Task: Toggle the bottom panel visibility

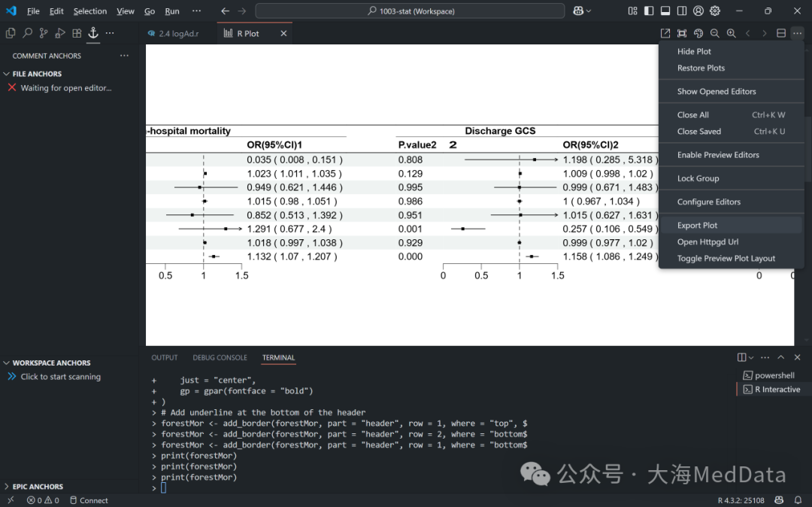Action: (665, 11)
